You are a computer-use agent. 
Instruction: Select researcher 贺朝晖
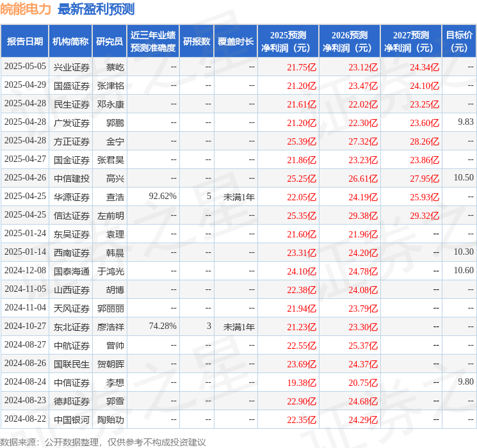point(110,364)
